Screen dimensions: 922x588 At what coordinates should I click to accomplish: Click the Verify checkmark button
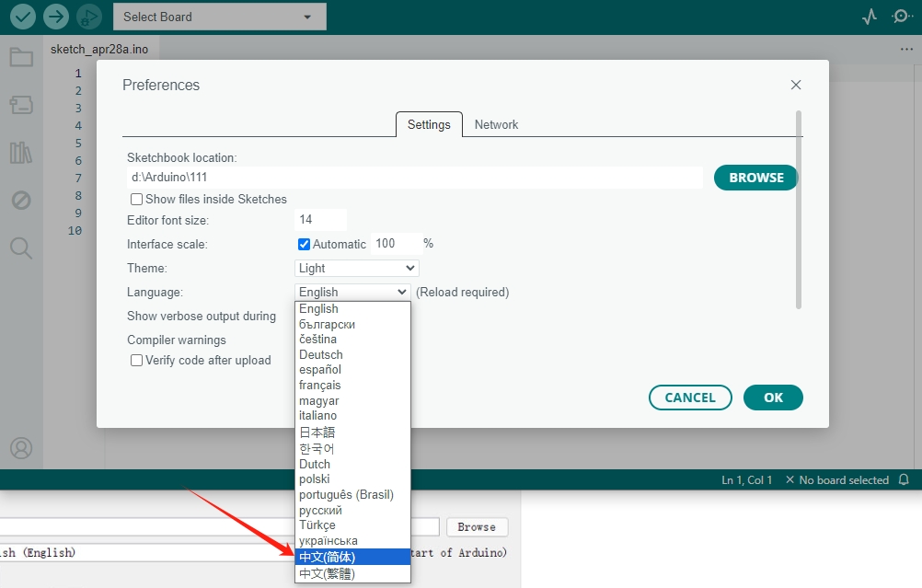point(22,17)
